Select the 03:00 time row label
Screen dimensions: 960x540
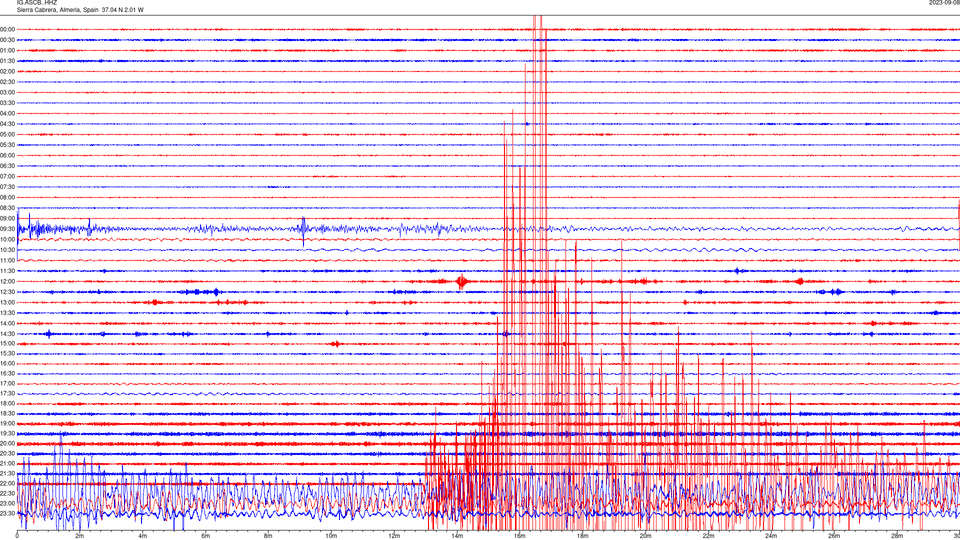point(7,92)
